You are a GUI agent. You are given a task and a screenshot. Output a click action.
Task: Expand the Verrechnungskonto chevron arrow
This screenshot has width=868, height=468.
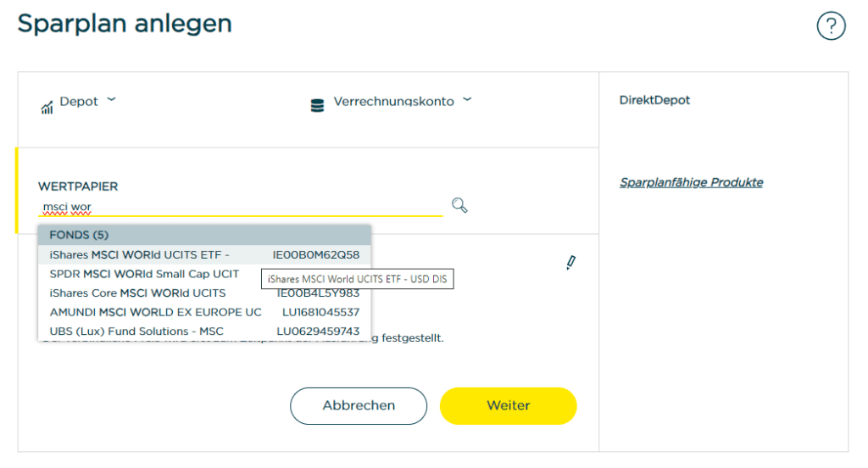pyautogui.click(x=467, y=100)
